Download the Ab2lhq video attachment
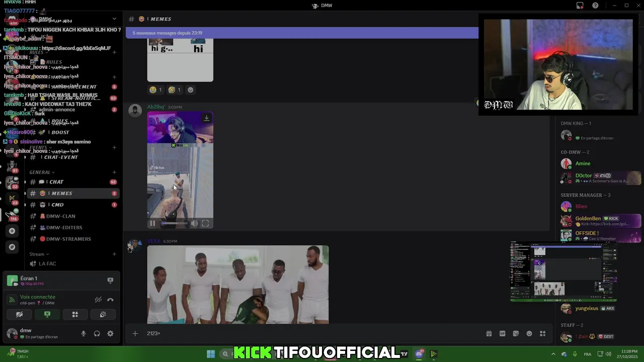644x362 pixels. click(206, 118)
